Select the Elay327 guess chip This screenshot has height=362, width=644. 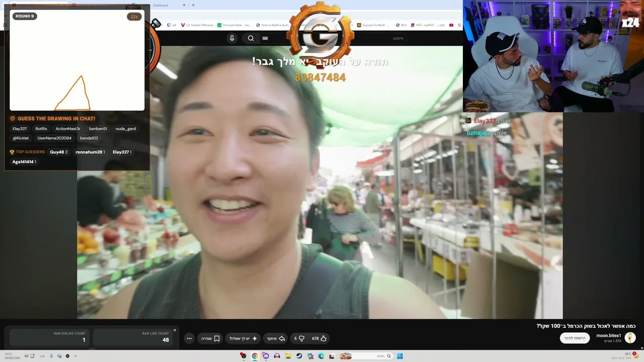tap(20, 129)
